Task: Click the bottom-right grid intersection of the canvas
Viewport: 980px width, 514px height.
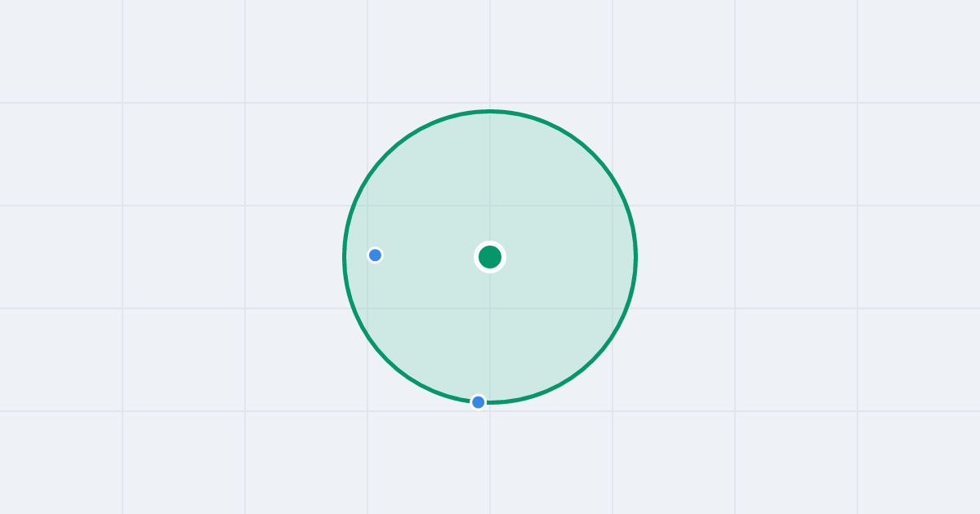Action: (857, 411)
